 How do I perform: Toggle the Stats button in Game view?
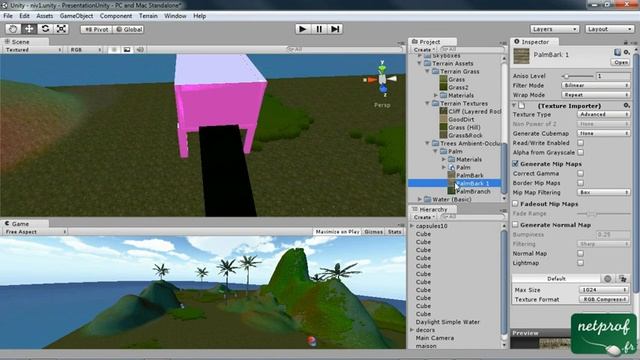point(394,232)
